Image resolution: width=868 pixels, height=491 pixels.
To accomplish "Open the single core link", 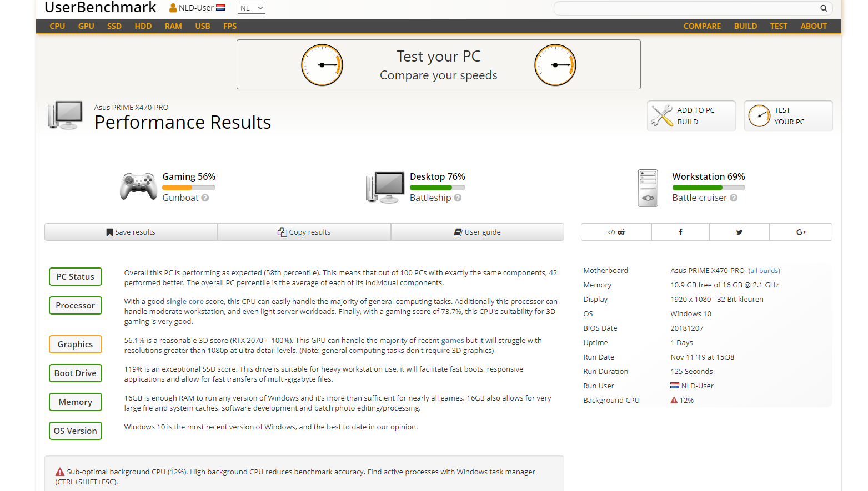I will tap(185, 302).
